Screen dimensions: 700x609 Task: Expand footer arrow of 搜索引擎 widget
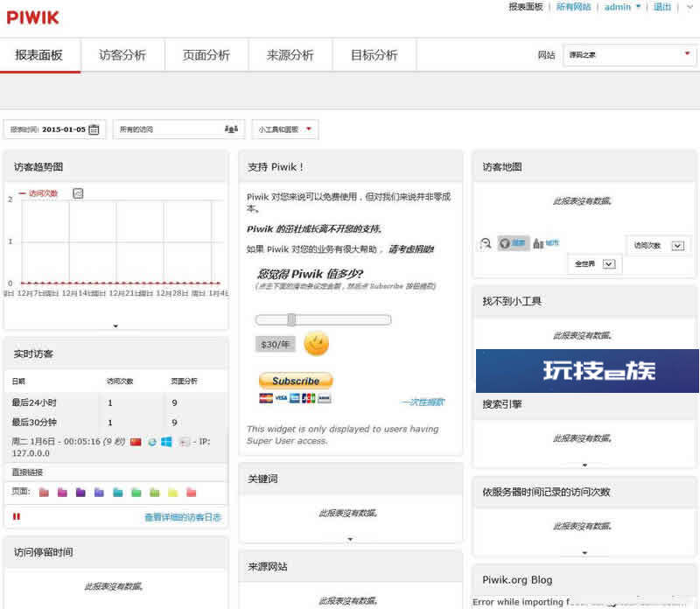(x=584, y=465)
